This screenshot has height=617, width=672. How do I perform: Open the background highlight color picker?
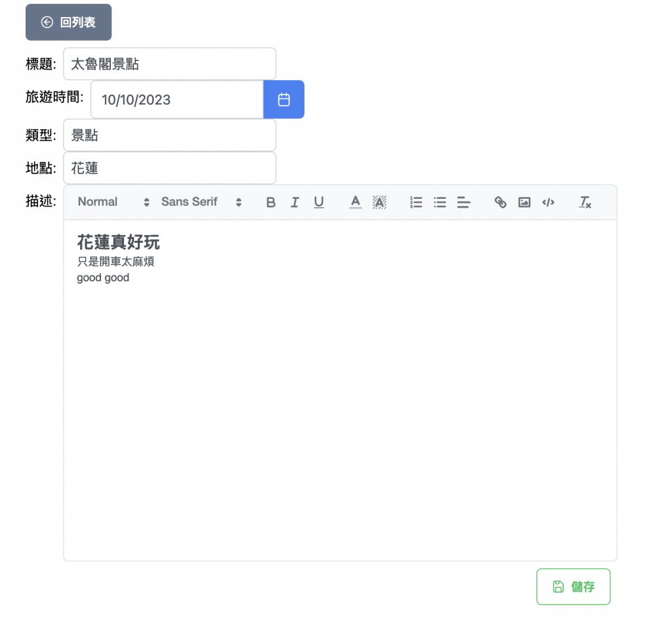(x=379, y=202)
